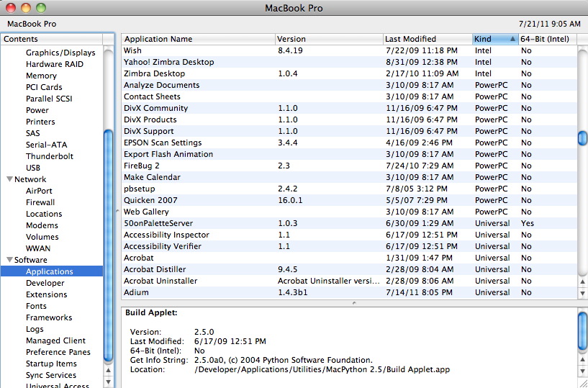Click the Version column header

tap(329, 39)
